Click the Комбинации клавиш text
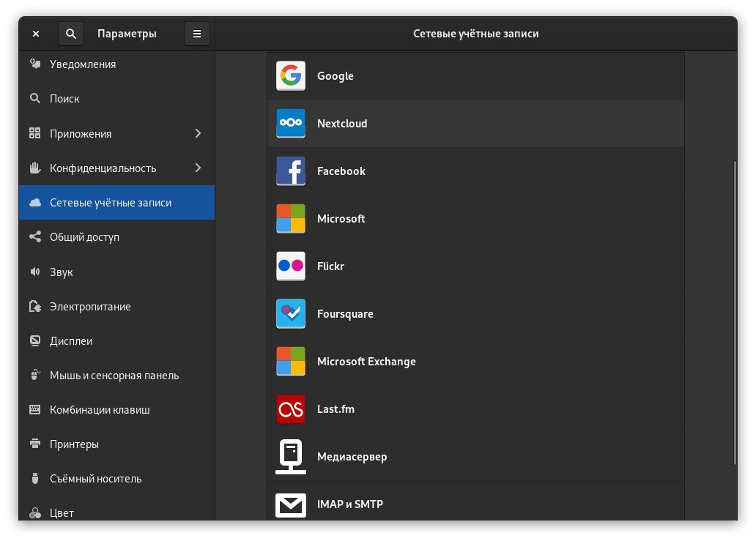Viewport: 756px width, 541px height. [100, 410]
